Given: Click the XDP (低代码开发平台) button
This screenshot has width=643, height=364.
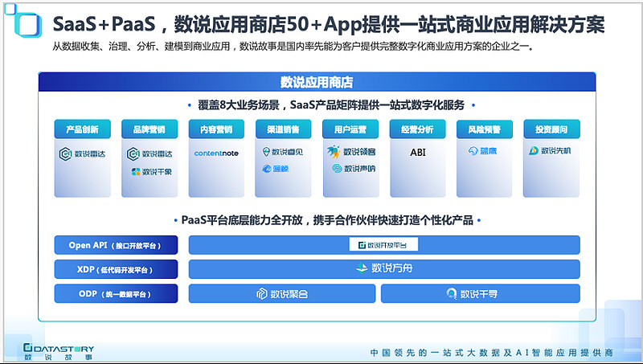Looking at the screenshot, I should (116, 269).
